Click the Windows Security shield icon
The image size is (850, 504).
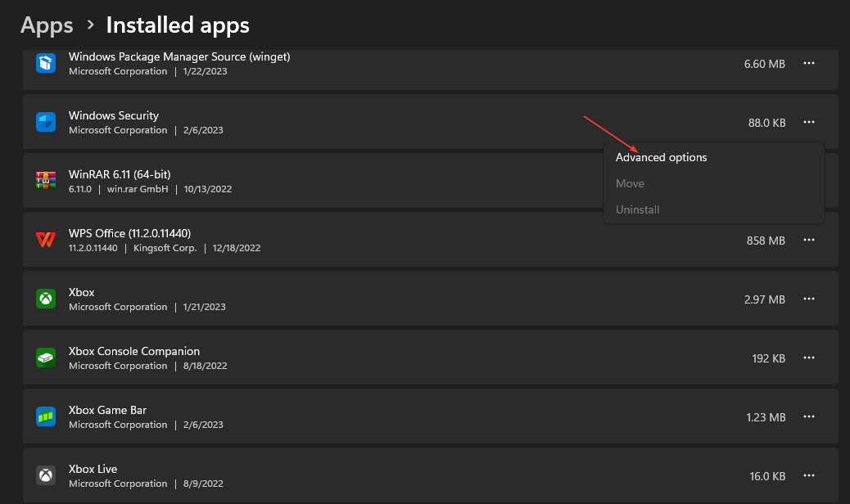tap(46, 122)
